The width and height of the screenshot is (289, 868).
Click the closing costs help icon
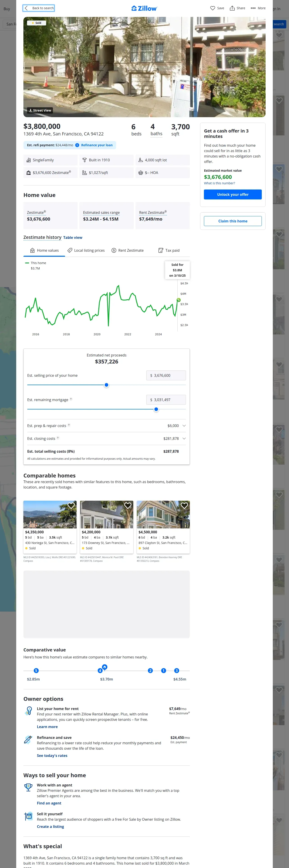click(58, 438)
